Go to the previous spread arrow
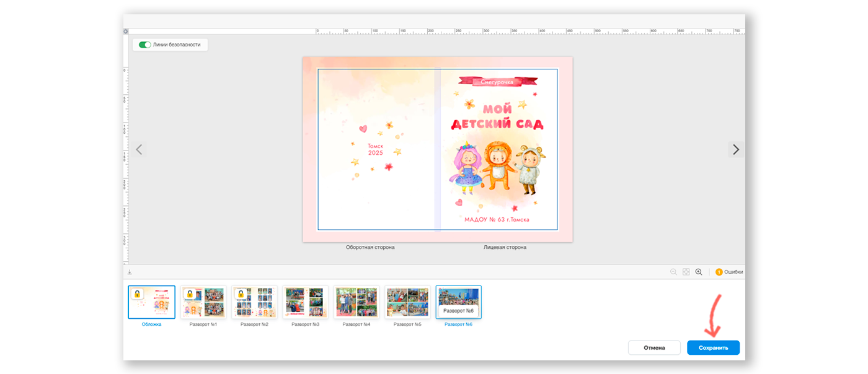 point(139,149)
